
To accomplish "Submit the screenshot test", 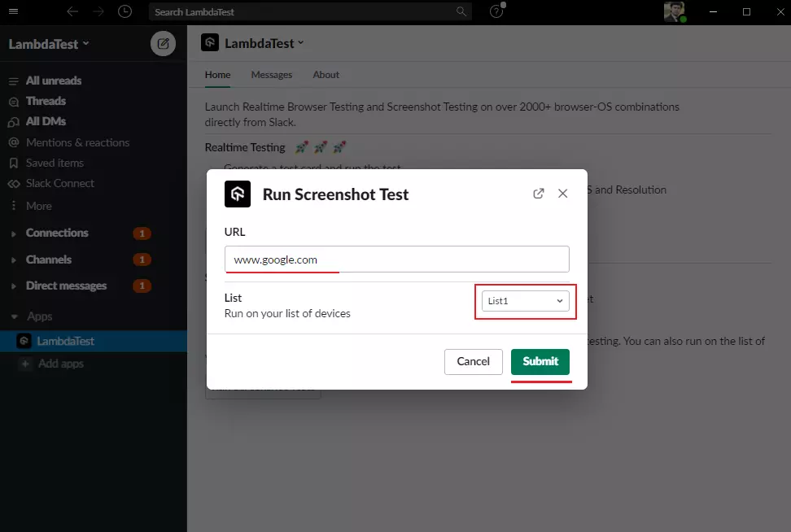I will pos(540,362).
